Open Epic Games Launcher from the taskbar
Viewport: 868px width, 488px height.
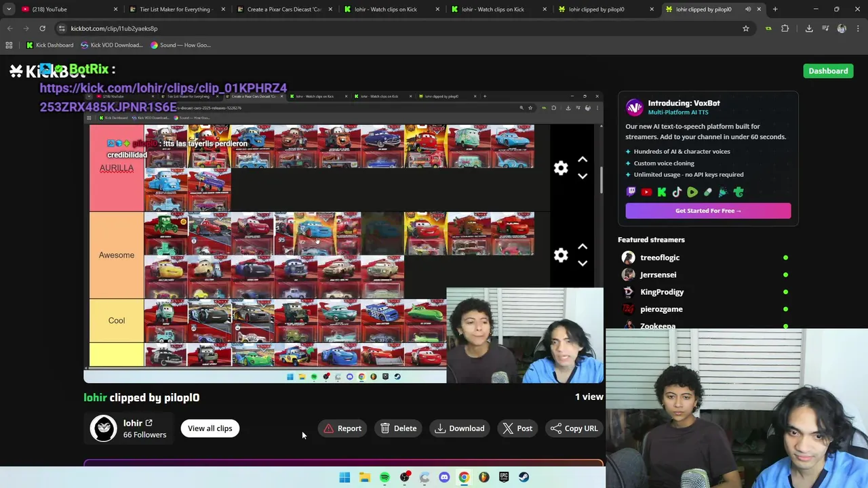pos(504,477)
